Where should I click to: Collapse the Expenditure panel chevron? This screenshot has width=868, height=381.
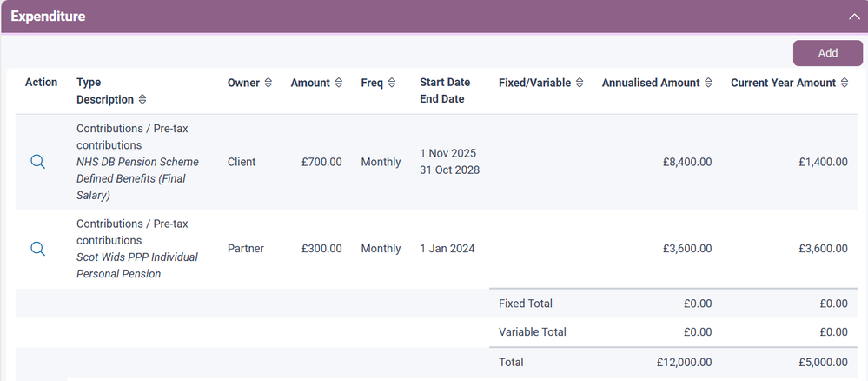pyautogui.click(x=853, y=17)
